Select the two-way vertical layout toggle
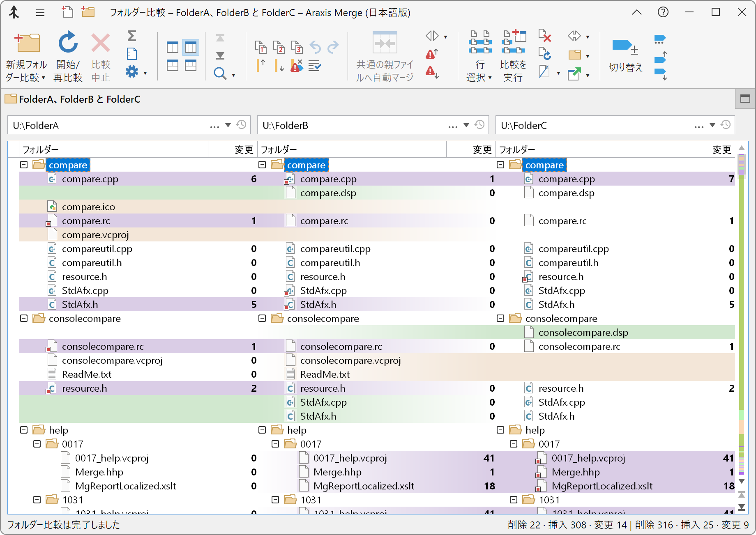 [173, 48]
